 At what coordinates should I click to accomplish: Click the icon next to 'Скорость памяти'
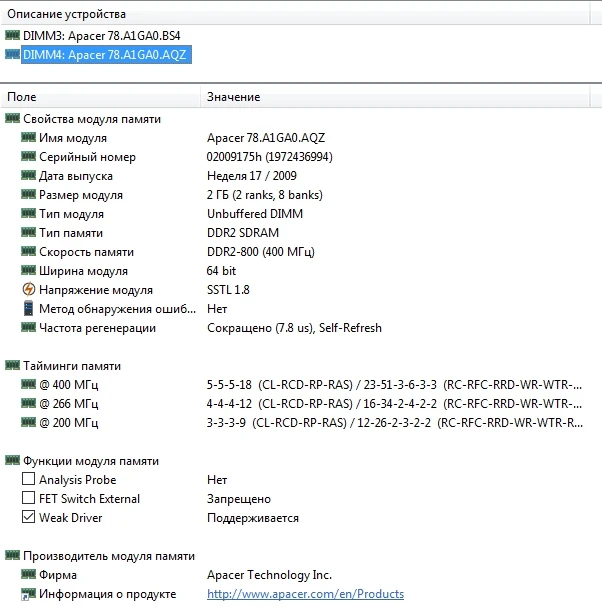28,251
